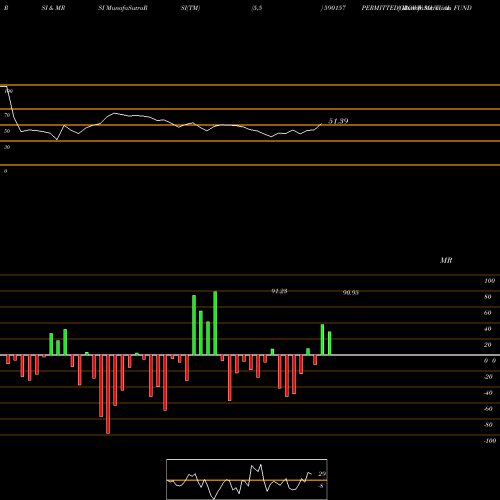This screenshot has width=500, height=500.
Task: Click the 'MR' panel label
Action: click(x=446, y=260)
